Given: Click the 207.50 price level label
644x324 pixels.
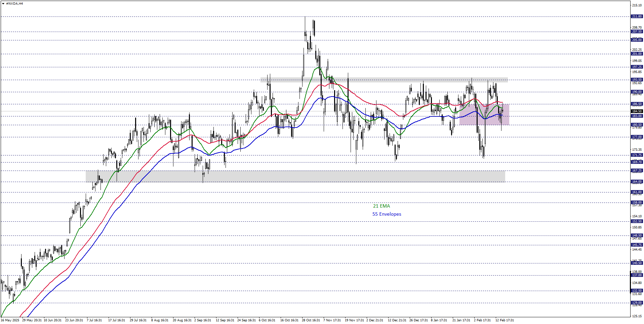Looking at the screenshot, I should click(x=637, y=32).
